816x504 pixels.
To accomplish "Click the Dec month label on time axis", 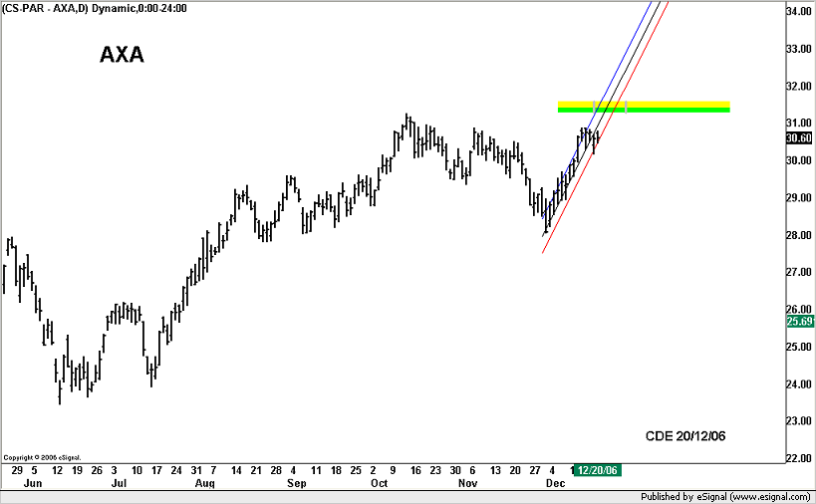I will click(x=553, y=483).
